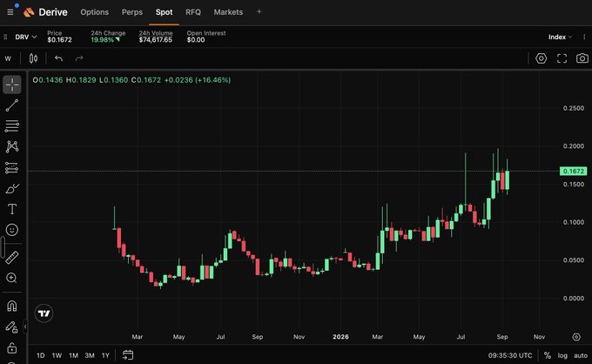Click the 24h Volume $74,617.65 value
Viewport: 592px width, 364px height.
[155, 40]
